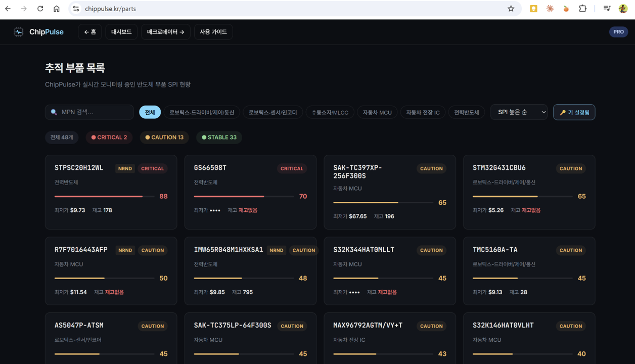Open the yellow square extension icon

(x=533, y=9)
